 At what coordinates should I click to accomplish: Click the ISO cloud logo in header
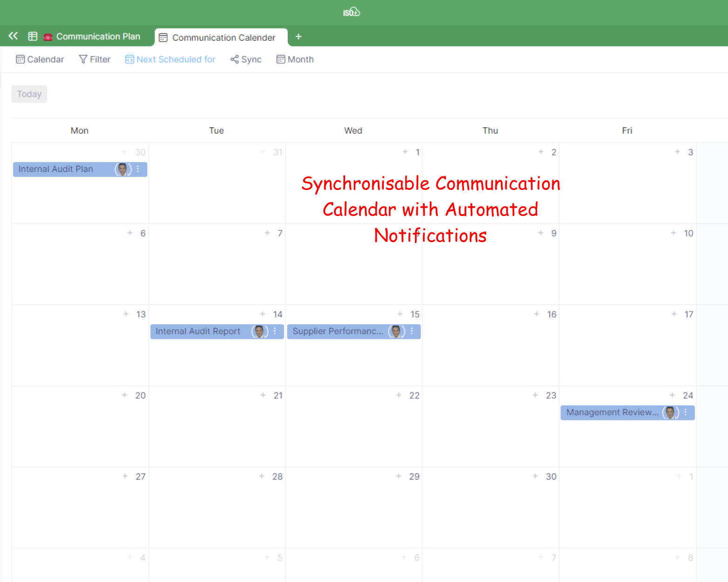click(352, 12)
